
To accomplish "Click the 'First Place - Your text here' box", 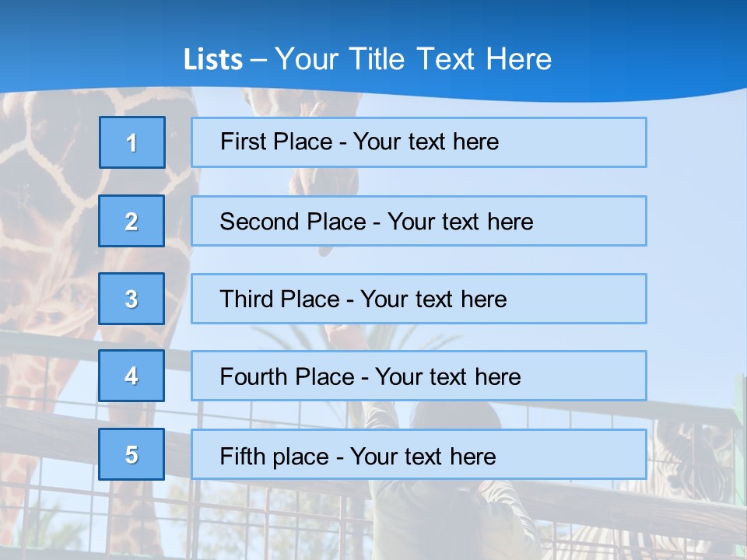I will pos(419,142).
